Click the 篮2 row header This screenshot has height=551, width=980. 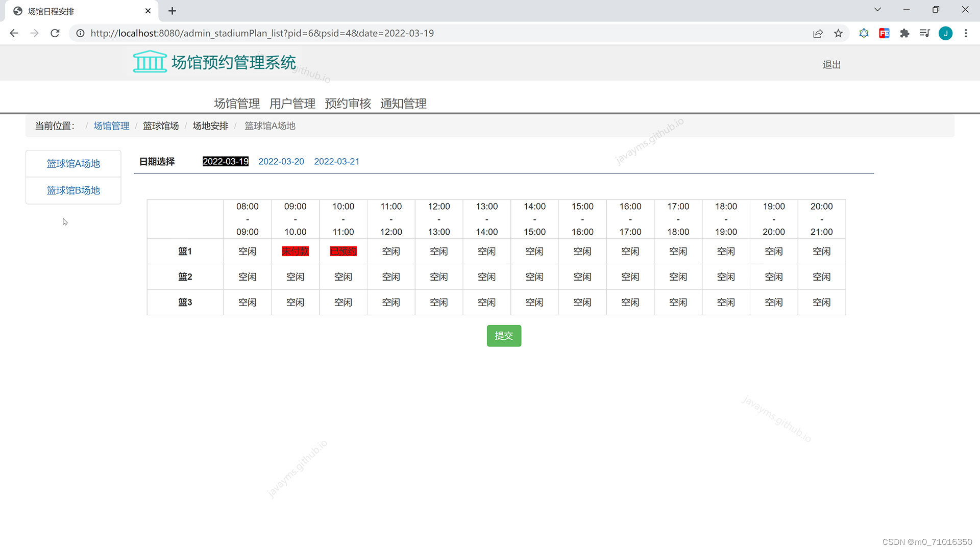pyautogui.click(x=185, y=277)
